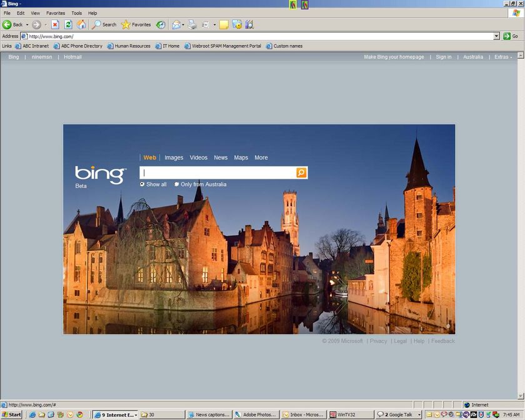Click the orange Bing search magnifier button

tap(301, 172)
